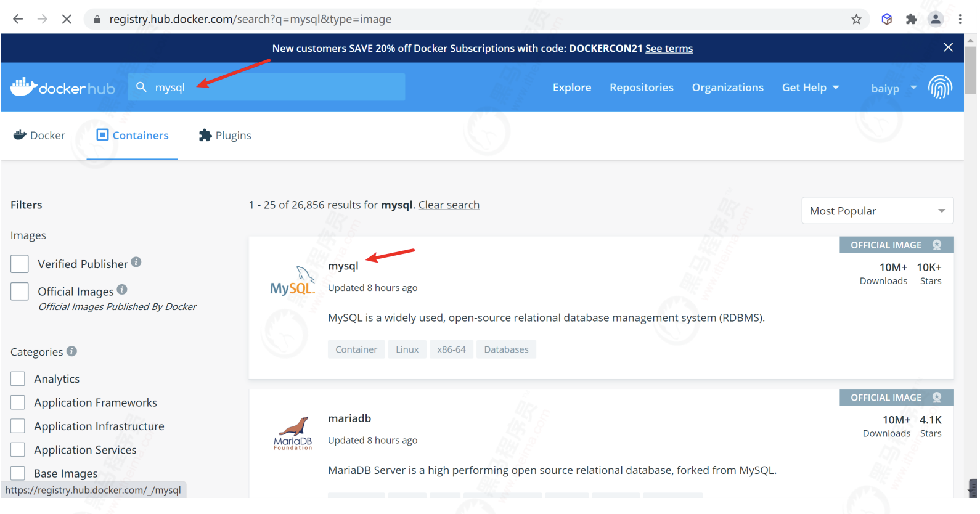Click the MariaDB seal logo
The width and height of the screenshot is (980, 514).
tap(293, 433)
